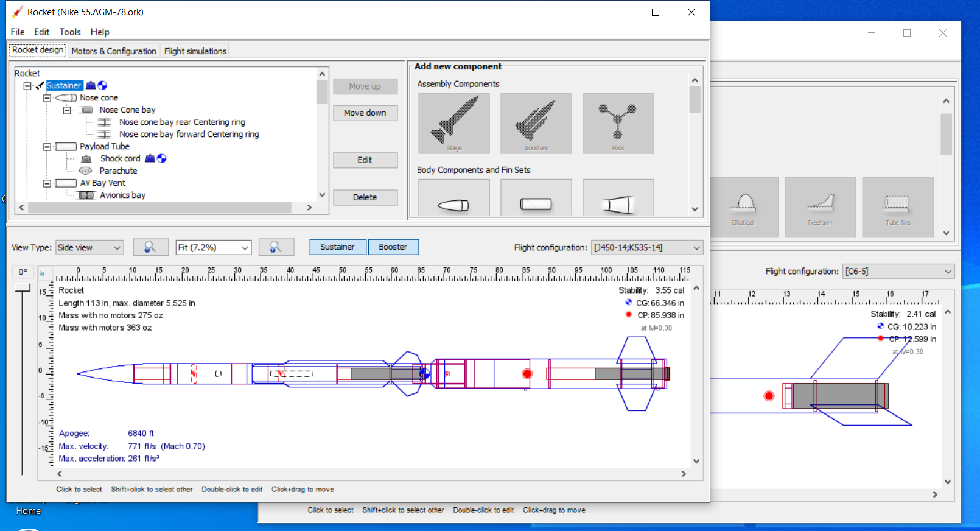Add Freeform fin set in background window
This screenshot has width=980, height=531.
[820, 207]
